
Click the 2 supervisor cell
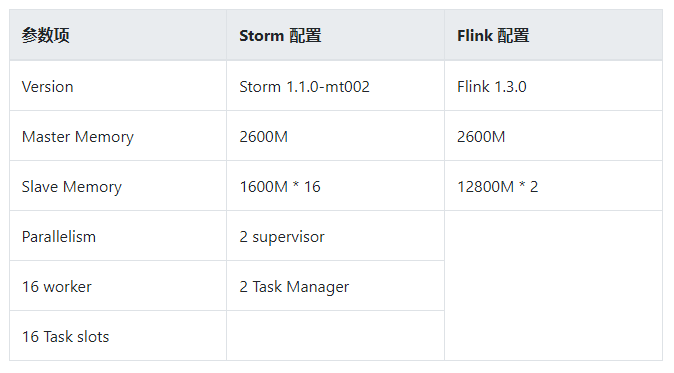pos(335,235)
